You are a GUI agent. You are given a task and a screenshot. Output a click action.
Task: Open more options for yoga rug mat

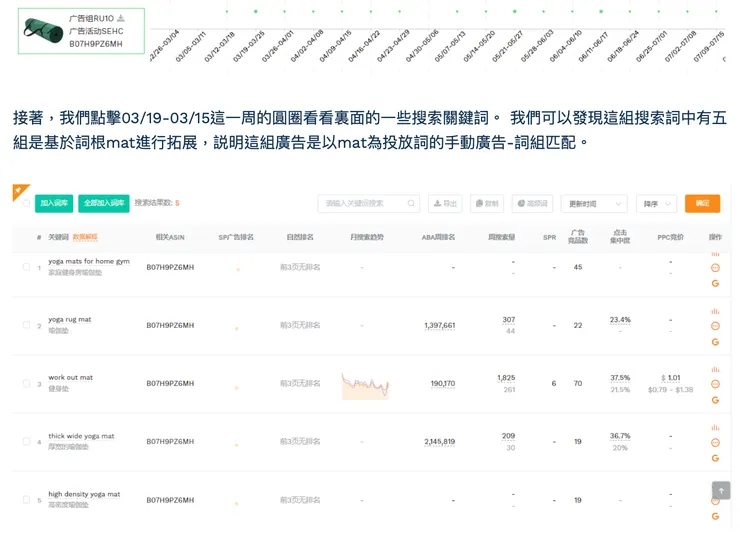click(x=715, y=326)
